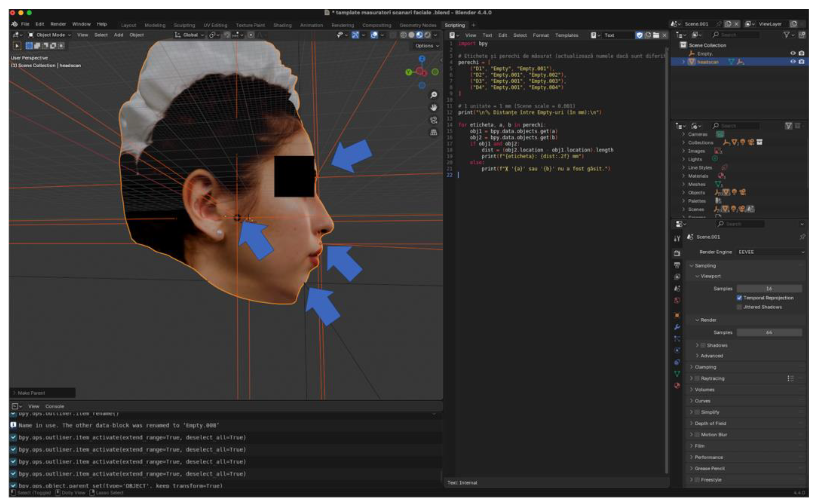Toggle the camera view icon in viewport
This screenshot has width=816, height=504.
pos(433,120)
